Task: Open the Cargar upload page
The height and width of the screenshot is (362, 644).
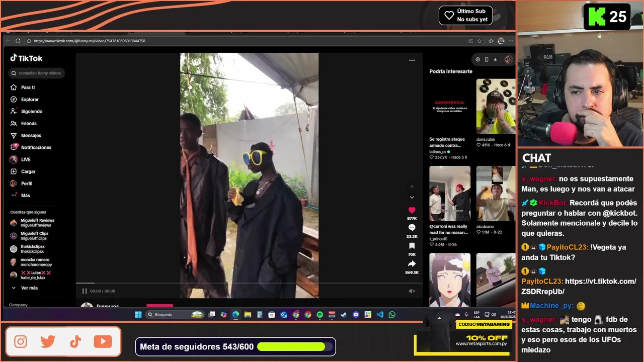Action: [x=23, y=172]
